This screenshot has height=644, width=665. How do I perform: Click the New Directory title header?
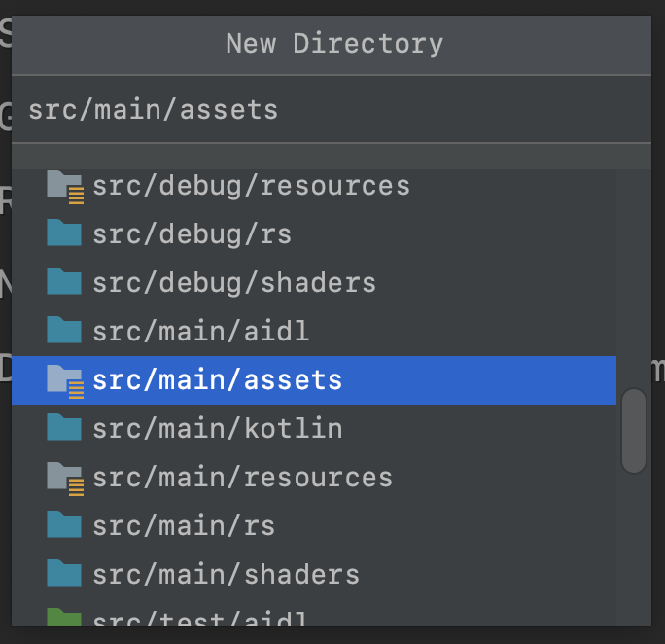point(332,44)
